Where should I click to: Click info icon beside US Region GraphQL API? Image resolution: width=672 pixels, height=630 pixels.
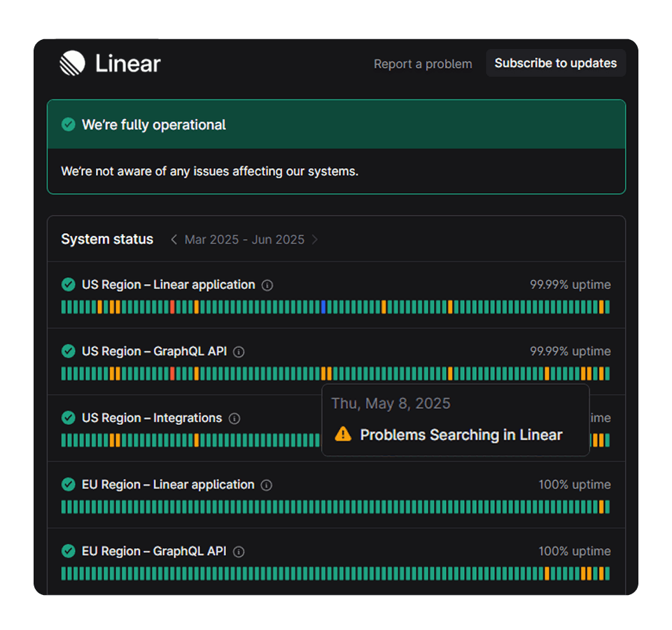(x=239, y=352)
